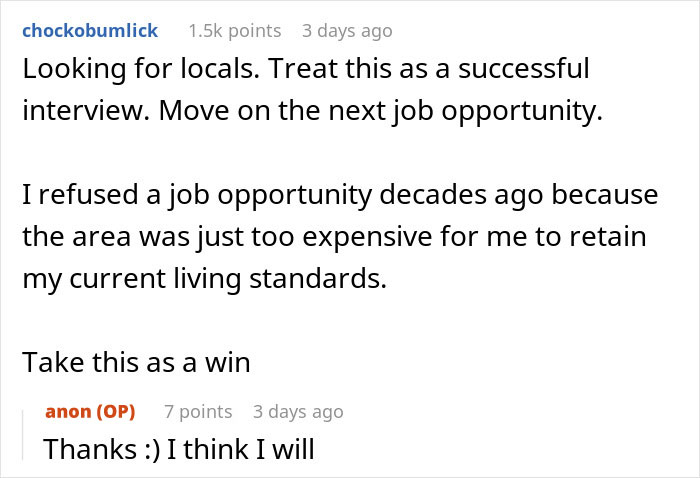Click the 7 points score on reply
This screenshot has width=700, height=478.
[x=198, y=411]
